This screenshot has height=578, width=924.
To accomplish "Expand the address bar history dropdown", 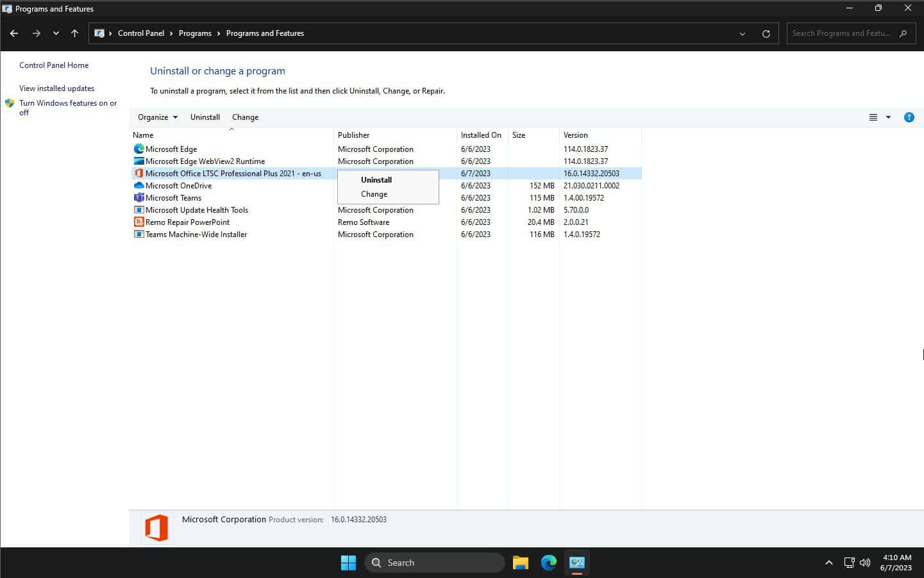I will (743, 33).
